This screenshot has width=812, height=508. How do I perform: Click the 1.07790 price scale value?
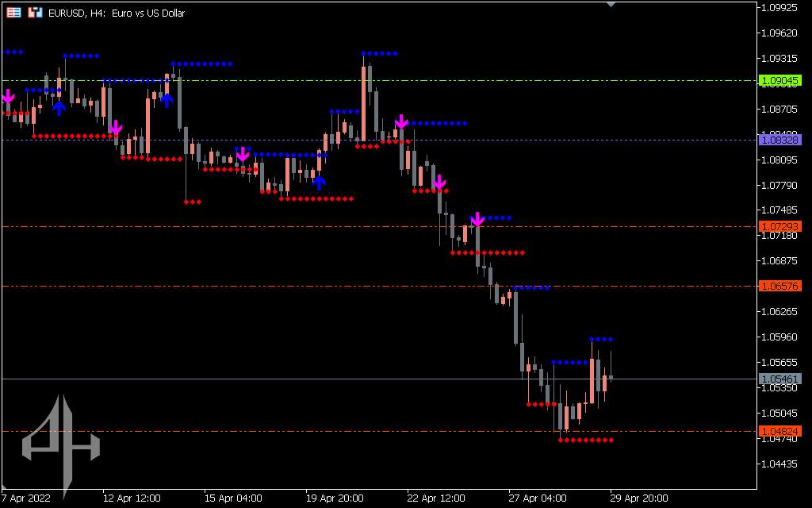779,185
